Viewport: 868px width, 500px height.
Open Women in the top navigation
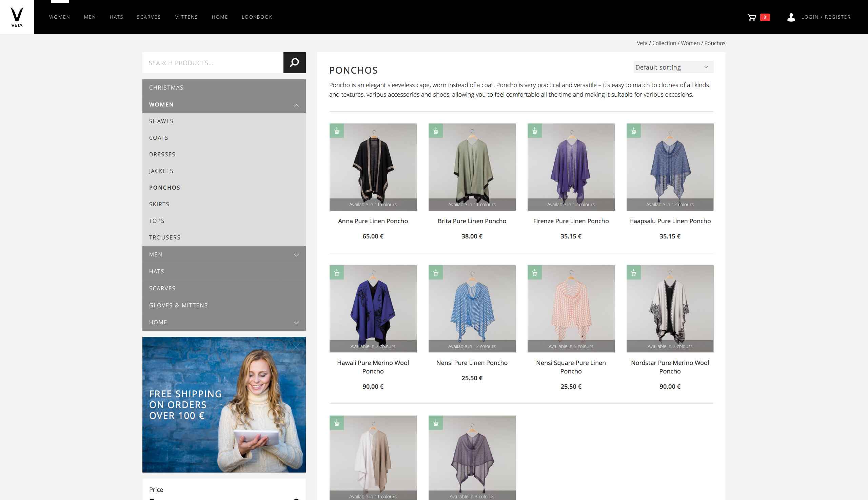60,17
